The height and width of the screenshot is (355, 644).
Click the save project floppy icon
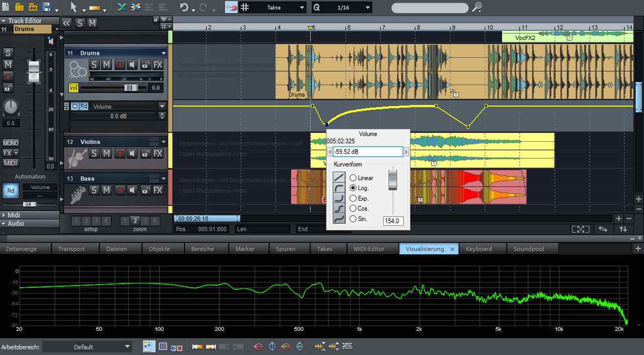coord(47,7)
